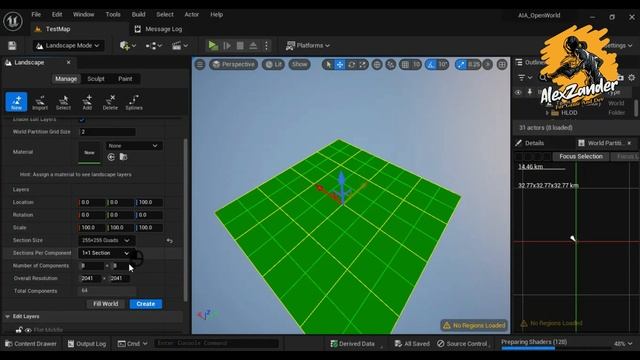Open the add content (cube plus) dropdown
The image size is (640, 360).
coord(128,46)
